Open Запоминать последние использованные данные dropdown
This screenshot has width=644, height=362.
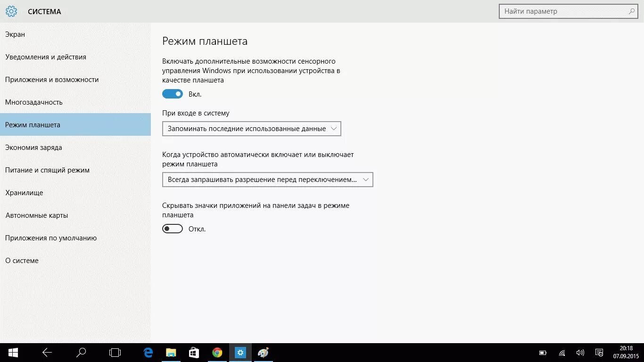(x=252, y=129)
